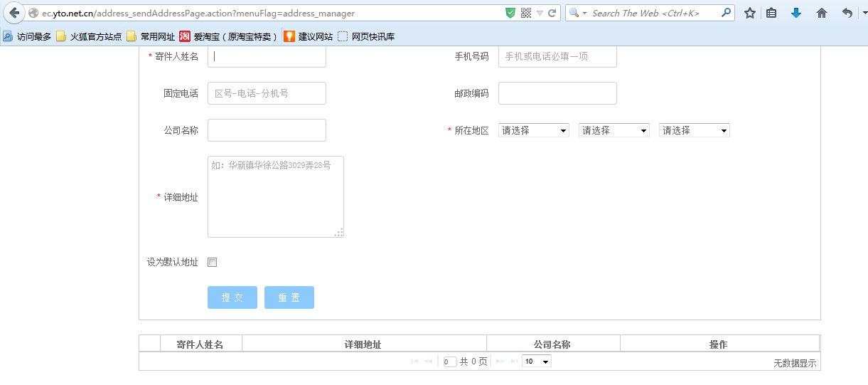Open the second 所在地区 city dropdown
This screenshot has height=385, width=868.
point(614,130)
